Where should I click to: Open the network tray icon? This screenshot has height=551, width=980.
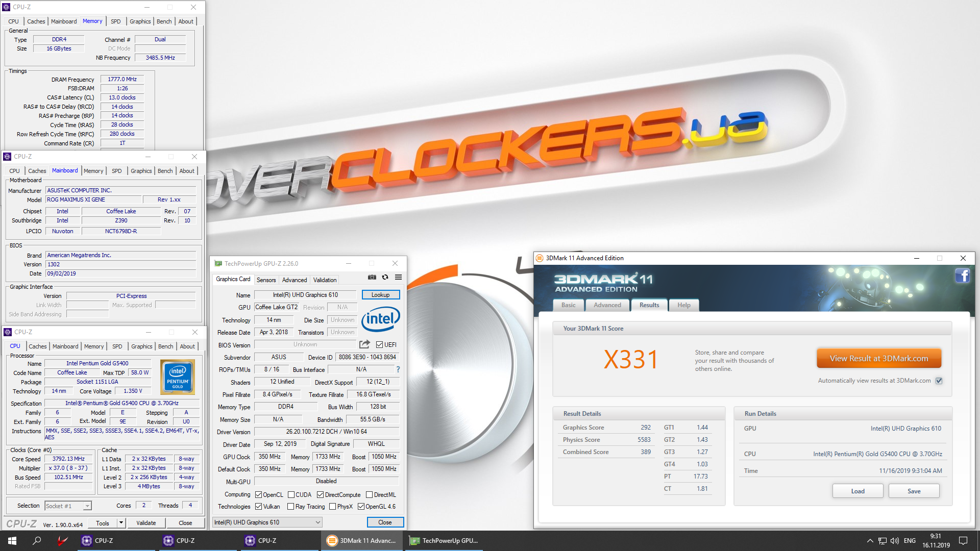coord(883,541)
